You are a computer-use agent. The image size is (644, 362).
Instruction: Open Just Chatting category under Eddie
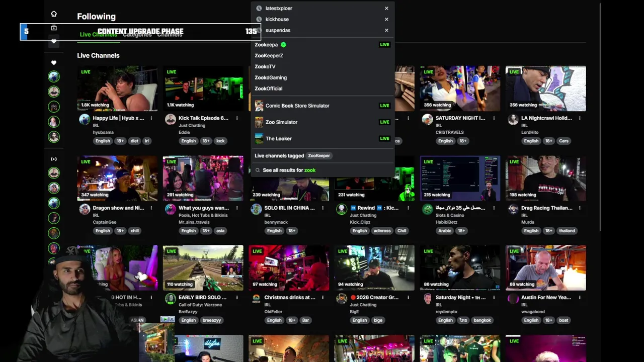pyautogui.click(x=191, y=125)
